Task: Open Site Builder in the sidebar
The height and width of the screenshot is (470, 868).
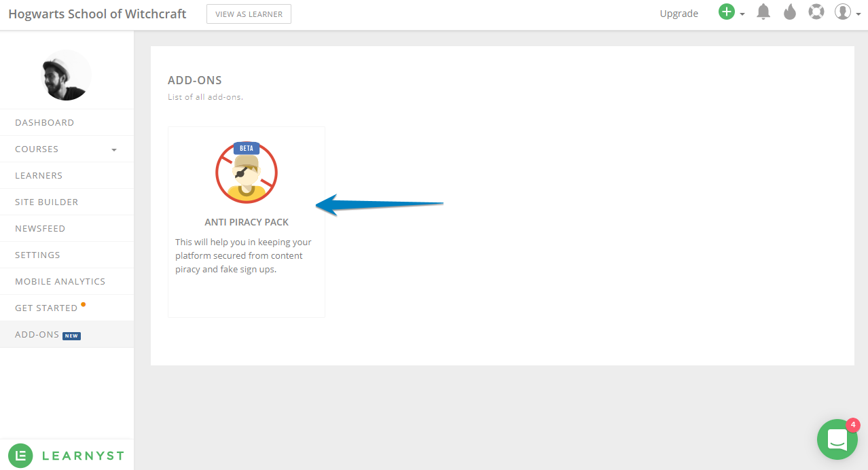Action: (67, 202)
